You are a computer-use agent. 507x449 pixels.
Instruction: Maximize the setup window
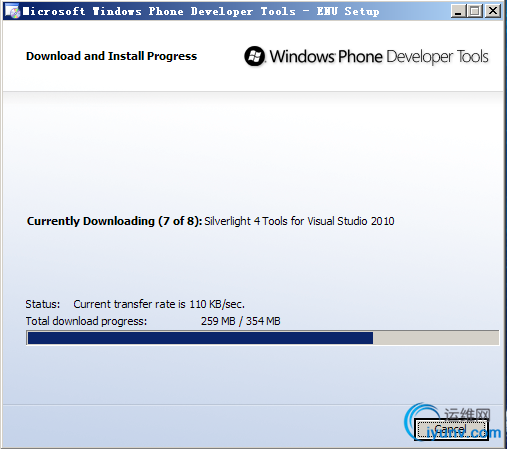click(x=475, y=11)
